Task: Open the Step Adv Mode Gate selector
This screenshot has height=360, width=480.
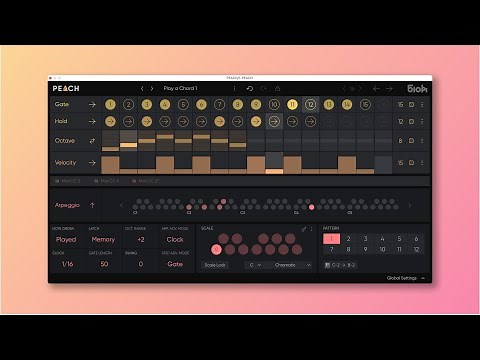Action: 175,264
